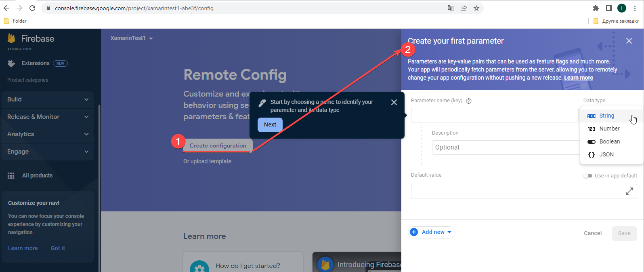The image size is (644, 272).
Task: Focus the Description optional field
Action: click(x=506, y=148)
